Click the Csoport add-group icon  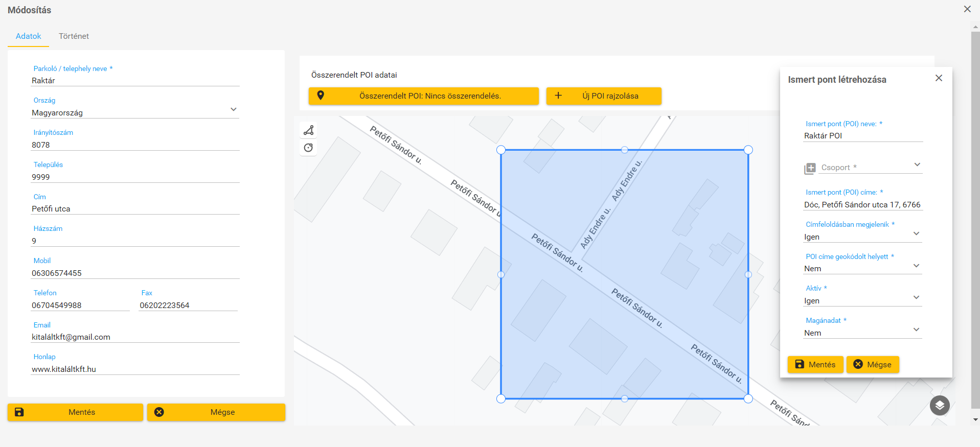pyautogui.click(x=810, y=168)
